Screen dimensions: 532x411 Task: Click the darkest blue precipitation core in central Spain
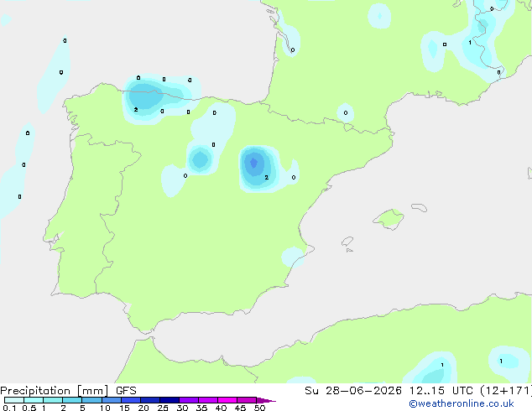point(253,163)
